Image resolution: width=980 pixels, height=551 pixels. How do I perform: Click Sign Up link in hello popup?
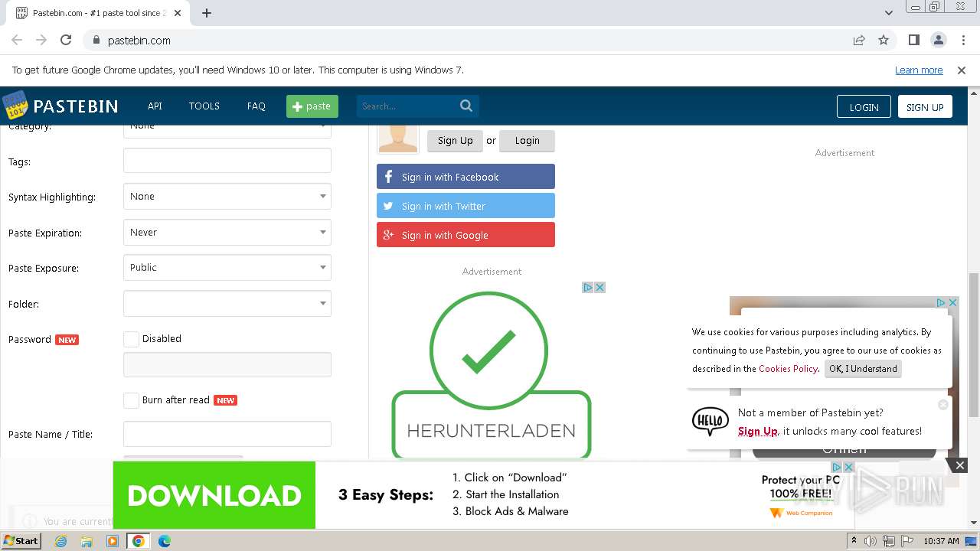click(x=757, y=431)
